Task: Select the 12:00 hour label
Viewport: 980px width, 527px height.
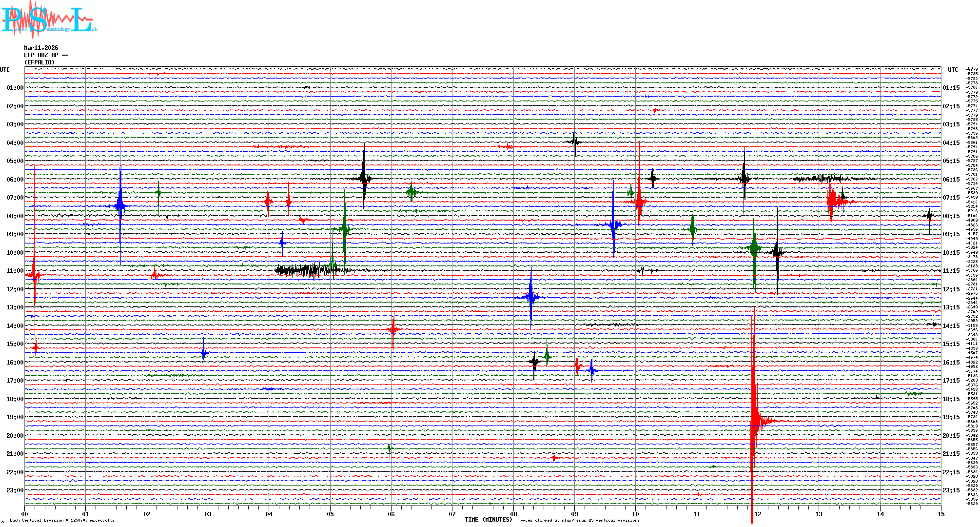Action: (15, 289)
